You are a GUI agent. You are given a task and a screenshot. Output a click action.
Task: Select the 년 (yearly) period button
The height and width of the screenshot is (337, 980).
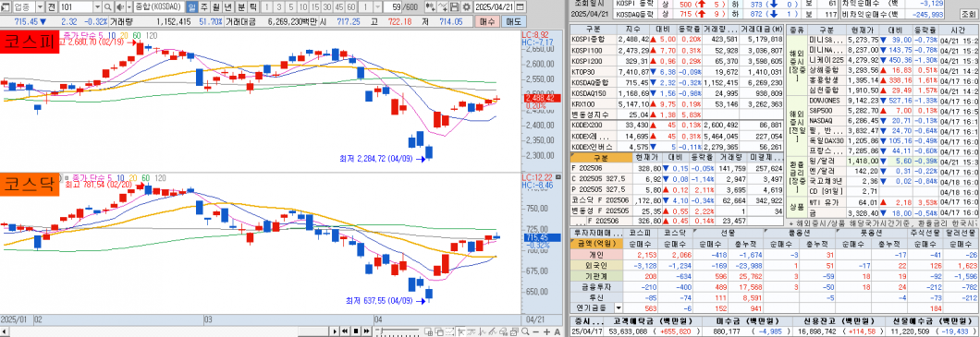click(228, 6)
